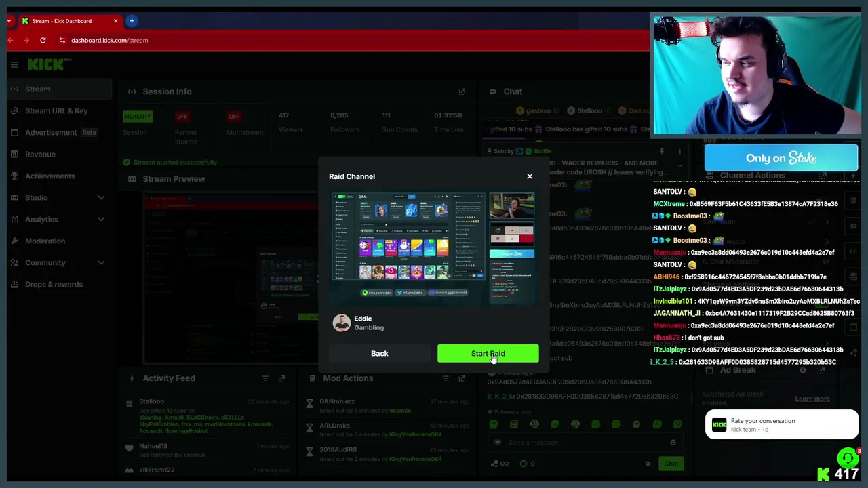Image resolution: width=868 pixels, height=488 pixels.
Task: Click Nahuel19 in Activity Feed
Action: pyautogui.click(x=153, y=446)
